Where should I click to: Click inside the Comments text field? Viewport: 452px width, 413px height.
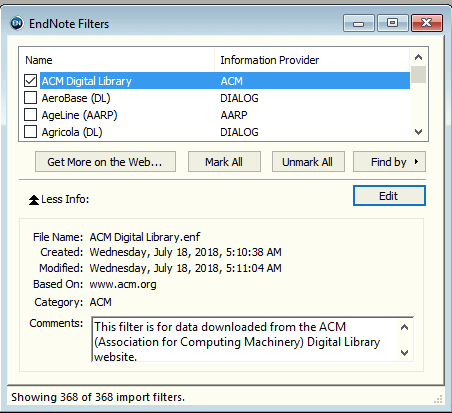coord(245,340)
